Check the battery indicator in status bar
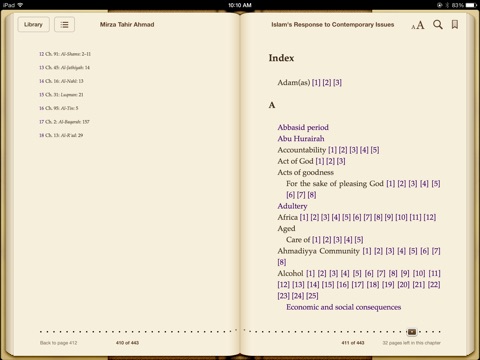The height and width of the screenshot is (360, 480). coord(471,5)
